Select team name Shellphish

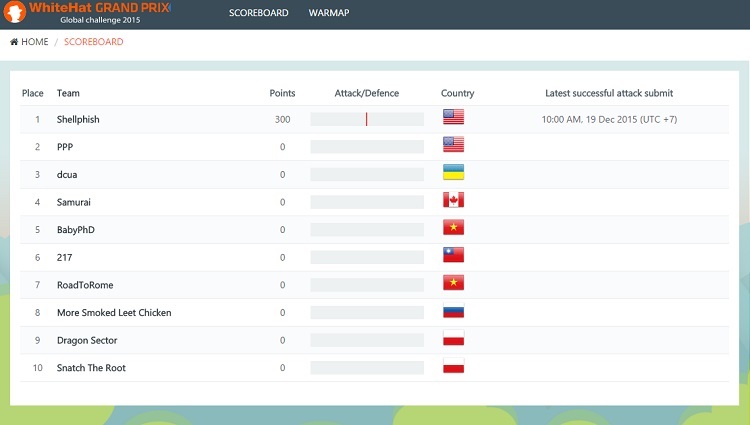(x=78, y=120)
